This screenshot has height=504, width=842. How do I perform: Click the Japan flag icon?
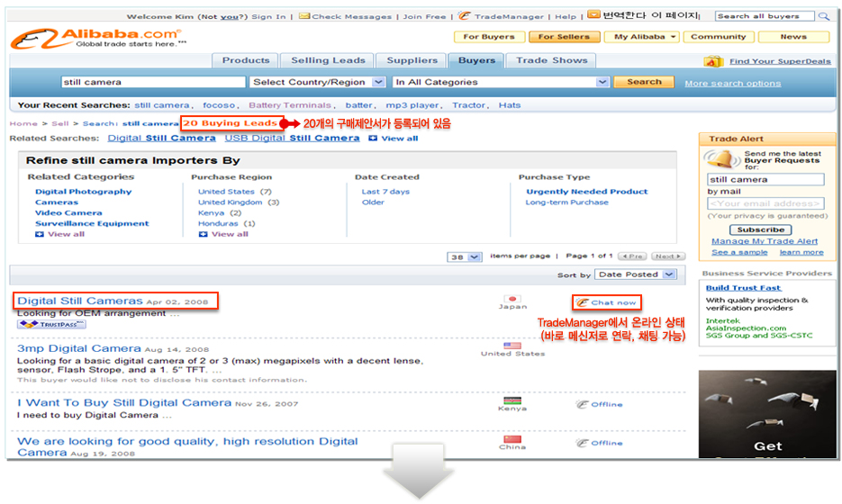tap(512, 299)
